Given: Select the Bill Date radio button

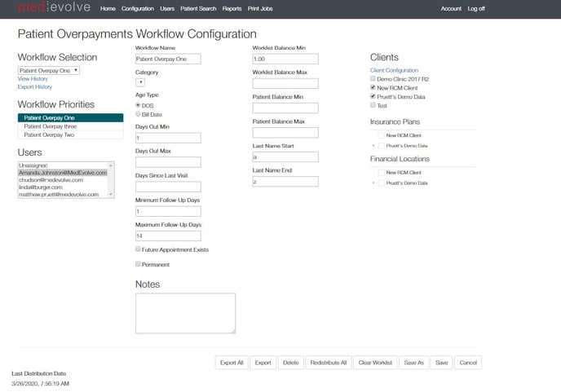Looking at the screenshot, I should (x=138, y=114).
